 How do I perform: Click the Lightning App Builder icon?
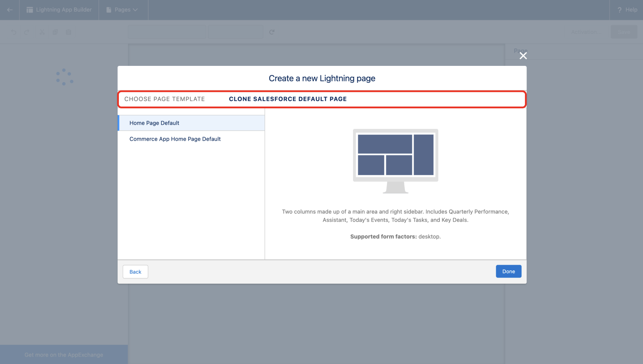point(30,10)
